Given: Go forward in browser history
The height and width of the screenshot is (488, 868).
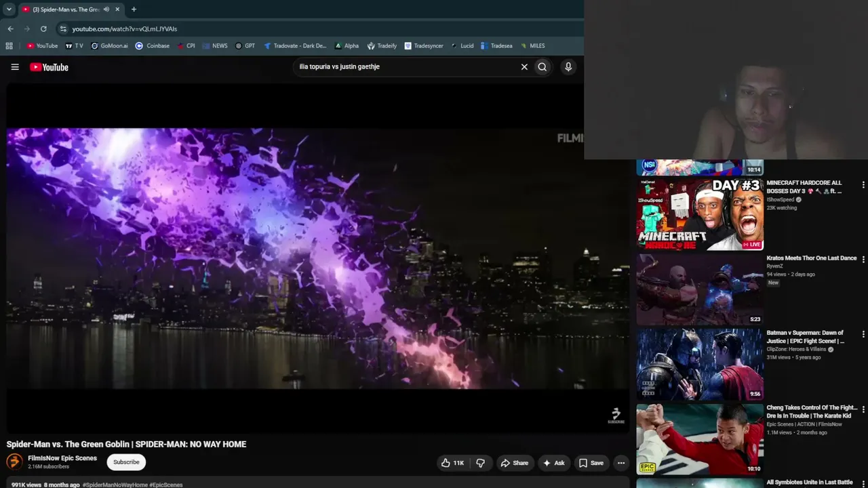Looking at the screenshot, I should click(27, 28).
